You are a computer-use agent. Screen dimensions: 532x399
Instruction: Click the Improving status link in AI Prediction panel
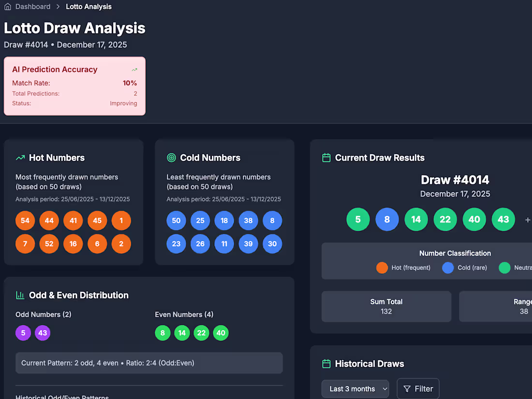click(x=124, y=103)
